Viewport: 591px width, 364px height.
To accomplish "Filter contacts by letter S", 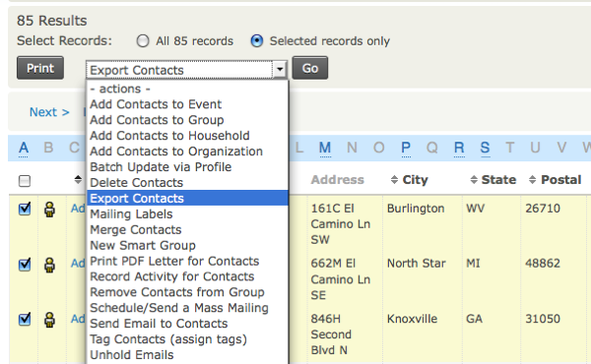I will [x=485, y=148].
